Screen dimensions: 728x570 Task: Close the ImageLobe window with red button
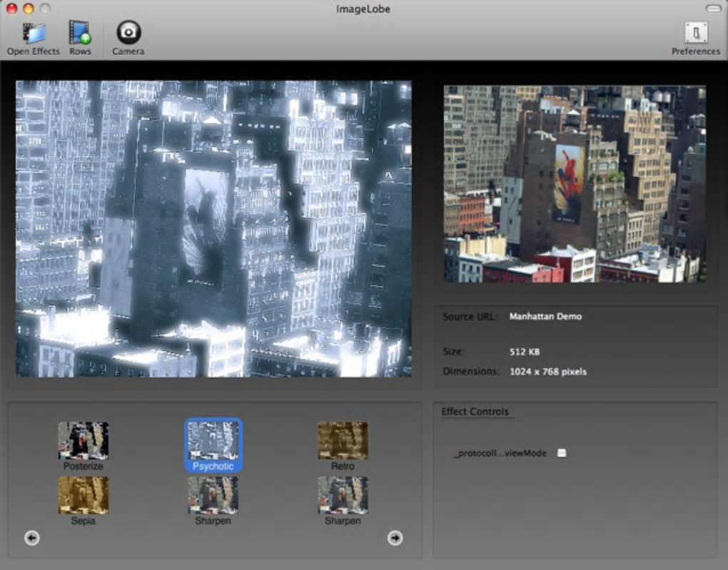pyautogui.click(x=11, y=9)
